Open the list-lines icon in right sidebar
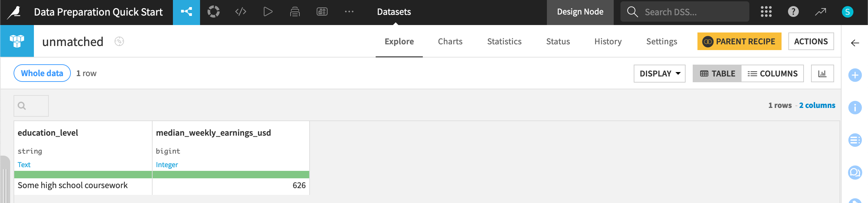The width and height of the screenshot is (868, 203). click(855, 140)
